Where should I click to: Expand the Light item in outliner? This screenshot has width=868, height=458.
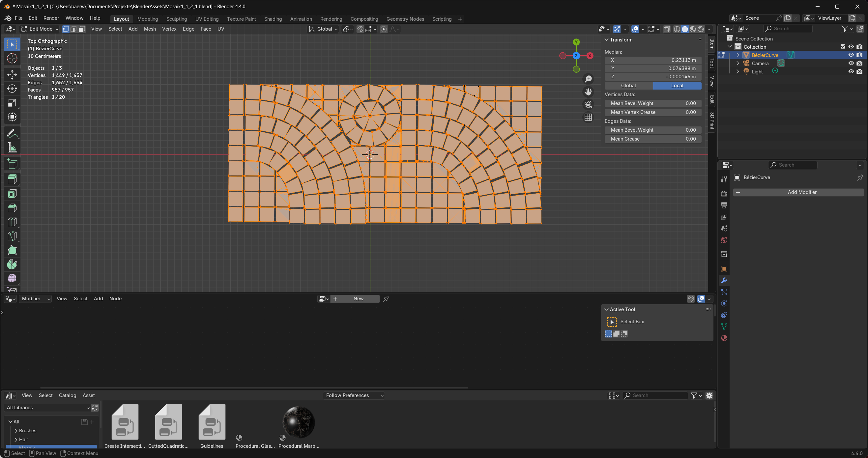pos(738,71)
